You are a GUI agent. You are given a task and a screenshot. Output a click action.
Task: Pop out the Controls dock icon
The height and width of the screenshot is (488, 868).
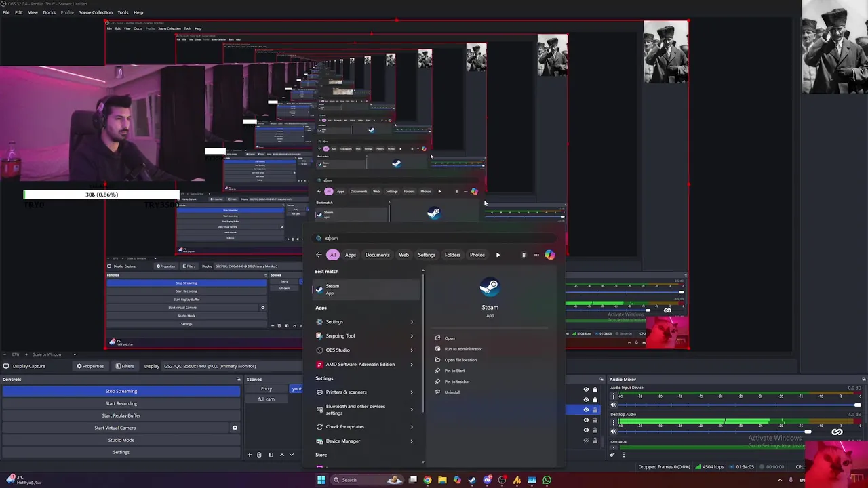pyautogui.click(x=238, y=379)
